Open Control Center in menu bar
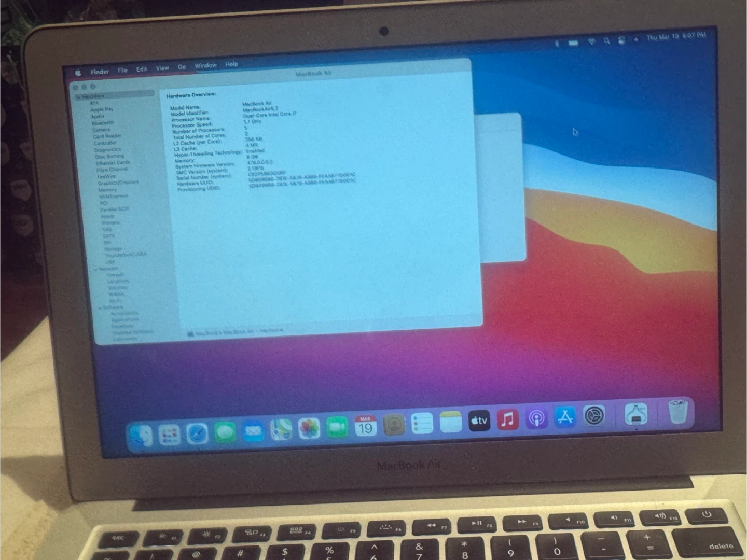This screenshot has width=747, height=560. [621, 40]
